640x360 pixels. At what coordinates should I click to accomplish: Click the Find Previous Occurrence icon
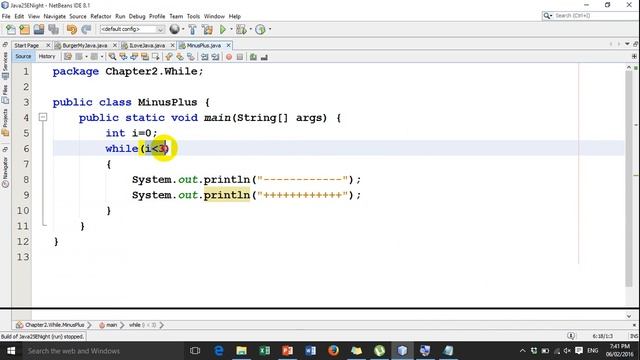[123, 57]
